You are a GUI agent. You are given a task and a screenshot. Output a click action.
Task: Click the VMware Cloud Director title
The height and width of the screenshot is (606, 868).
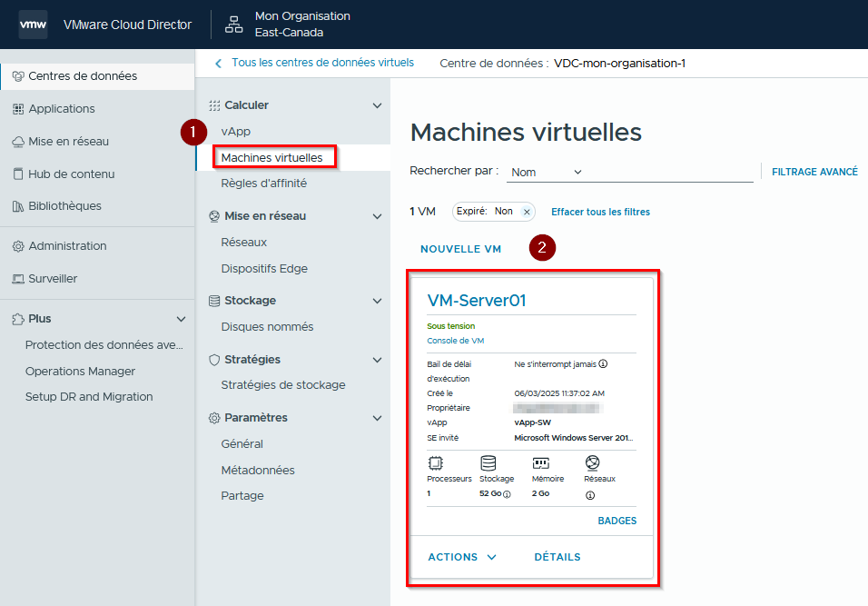click(x=127, y=25)
